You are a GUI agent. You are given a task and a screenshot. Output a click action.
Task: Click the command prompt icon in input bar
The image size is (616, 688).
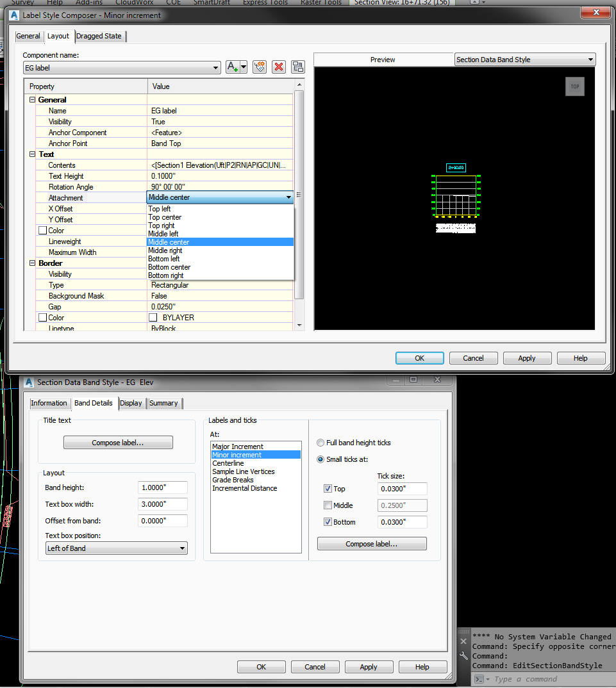(x=478, y=679)
